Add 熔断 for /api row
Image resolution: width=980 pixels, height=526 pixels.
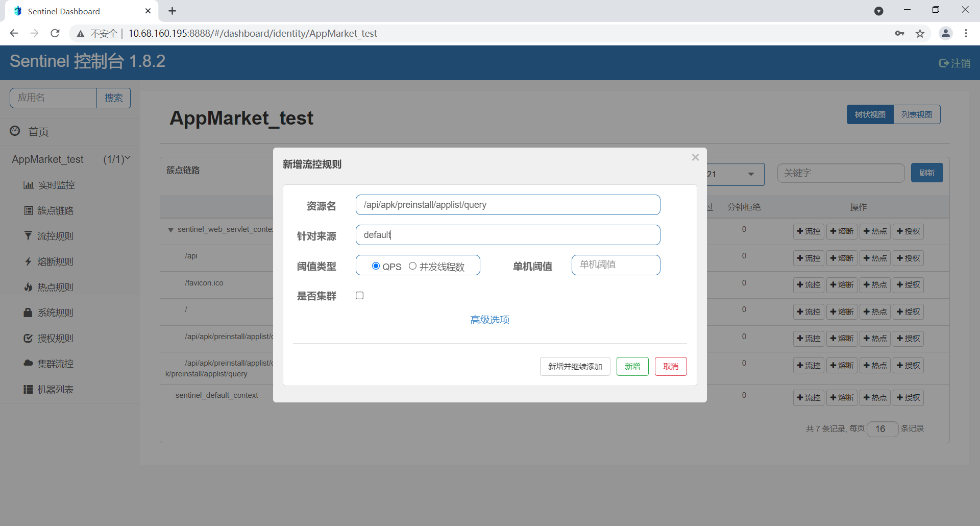(x=842, y=258)
